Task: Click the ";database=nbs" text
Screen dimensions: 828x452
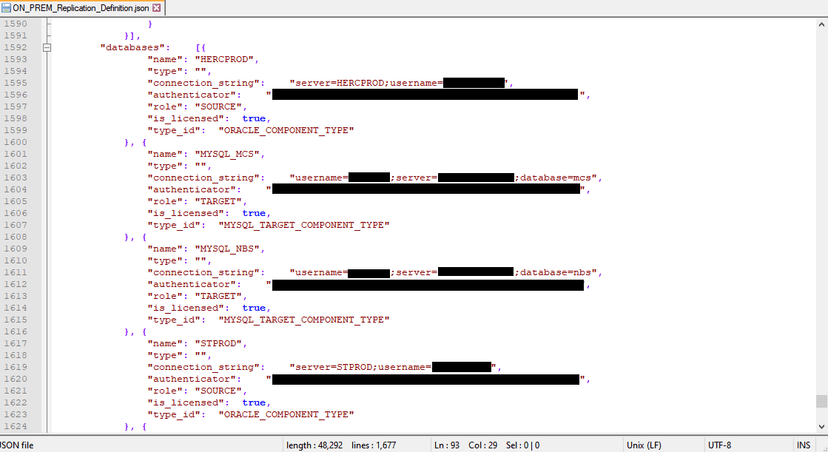Action: tap(553, 272)
